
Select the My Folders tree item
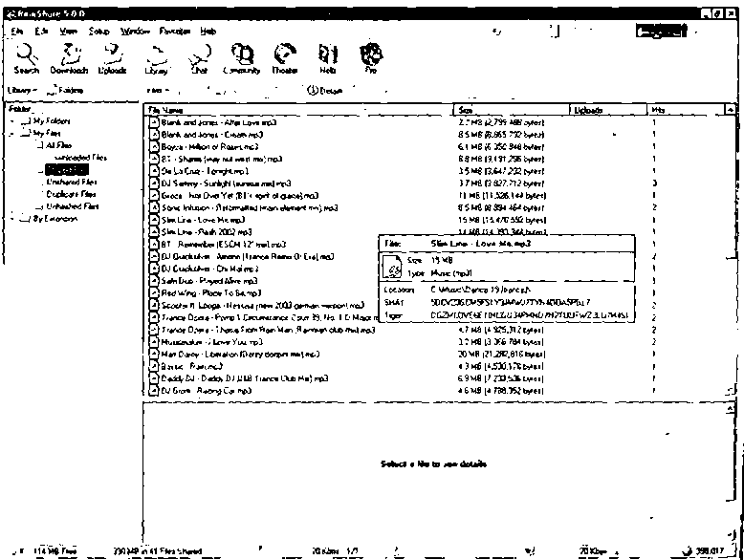52,121
